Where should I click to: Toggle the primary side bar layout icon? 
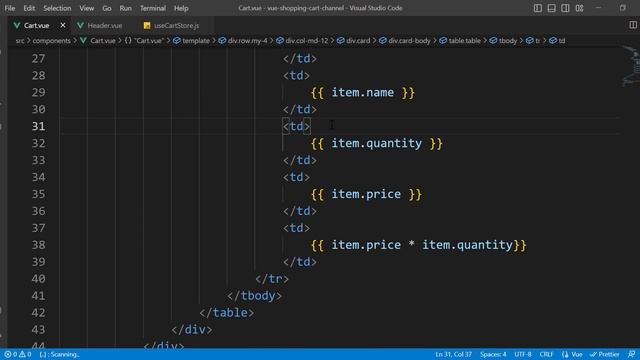click(x=538, y=8)
